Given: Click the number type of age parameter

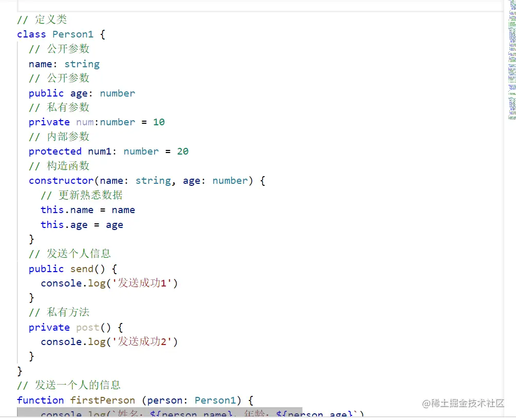Looking at the screenshot, I should [x=117, y=93].
